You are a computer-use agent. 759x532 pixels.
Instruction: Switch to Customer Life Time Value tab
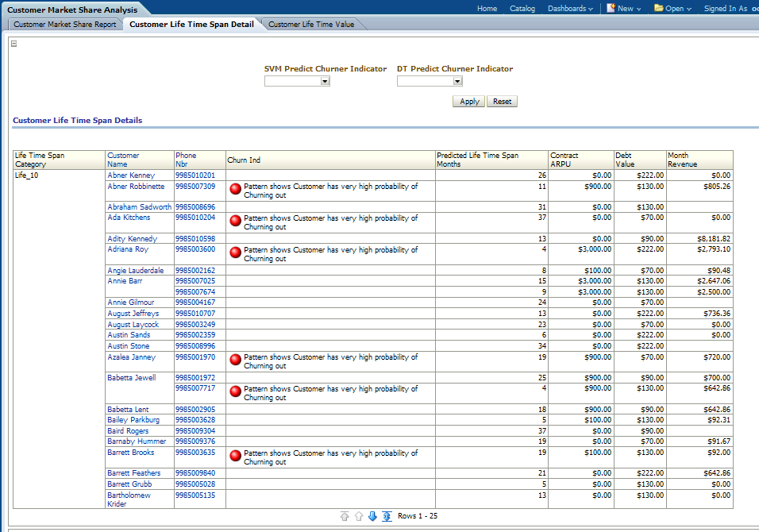[x=311, y=25]
